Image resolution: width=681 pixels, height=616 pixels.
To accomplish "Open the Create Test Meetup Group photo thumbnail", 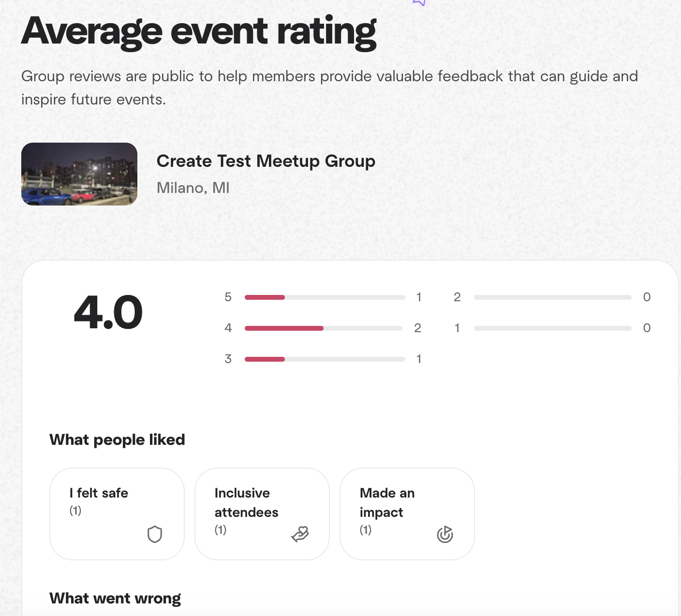I will 79,174.
